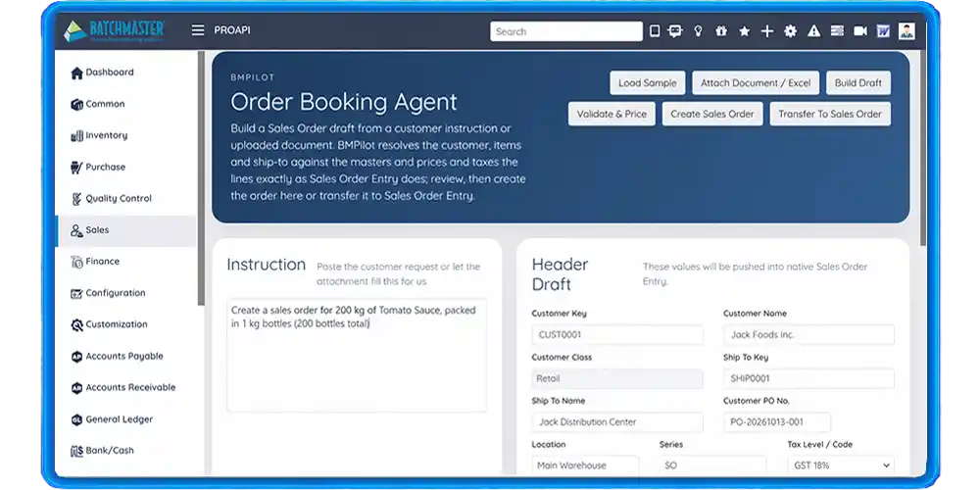
Task: Open the Accounts Payable menu item
Action: pos(126,357)
